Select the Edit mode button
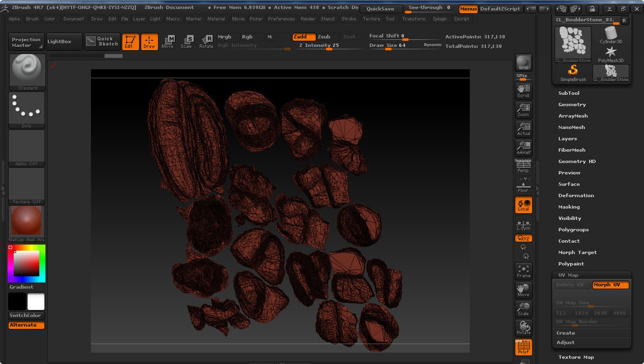Viewport: 644px width, 364px height. (130, 42)
